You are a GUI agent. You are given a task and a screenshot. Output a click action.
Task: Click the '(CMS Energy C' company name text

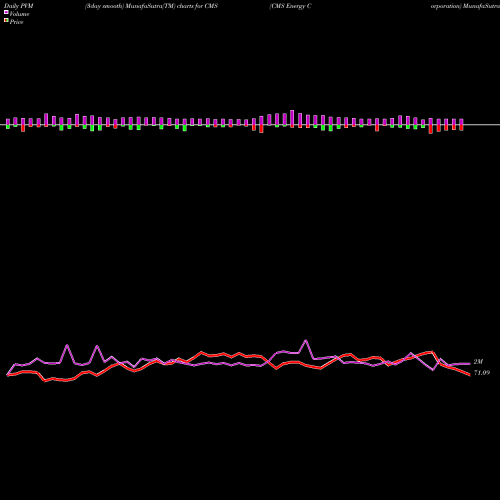(x=290, y=6)
